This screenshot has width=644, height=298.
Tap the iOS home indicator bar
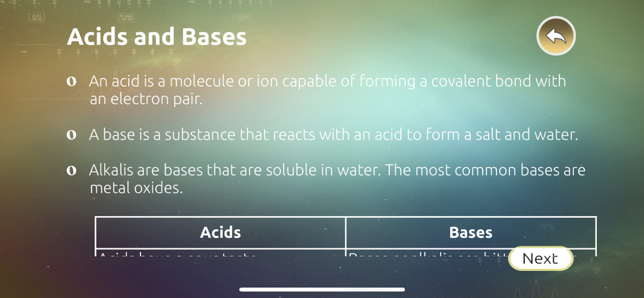(x=322, y=290)
